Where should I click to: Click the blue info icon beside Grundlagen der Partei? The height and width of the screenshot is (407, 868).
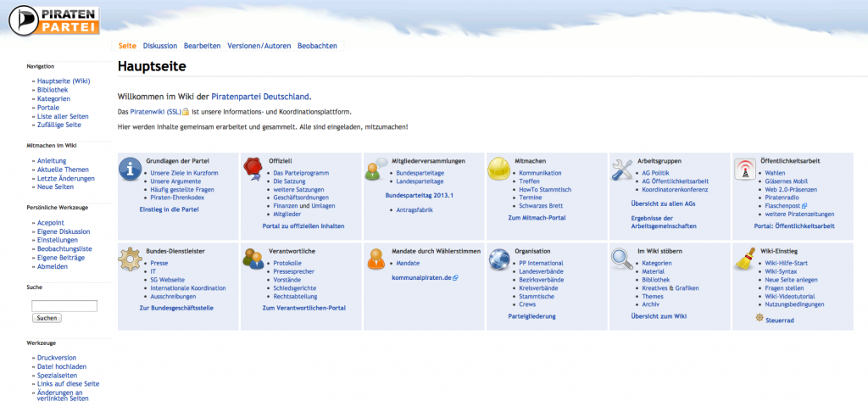(x=130, y=168)
